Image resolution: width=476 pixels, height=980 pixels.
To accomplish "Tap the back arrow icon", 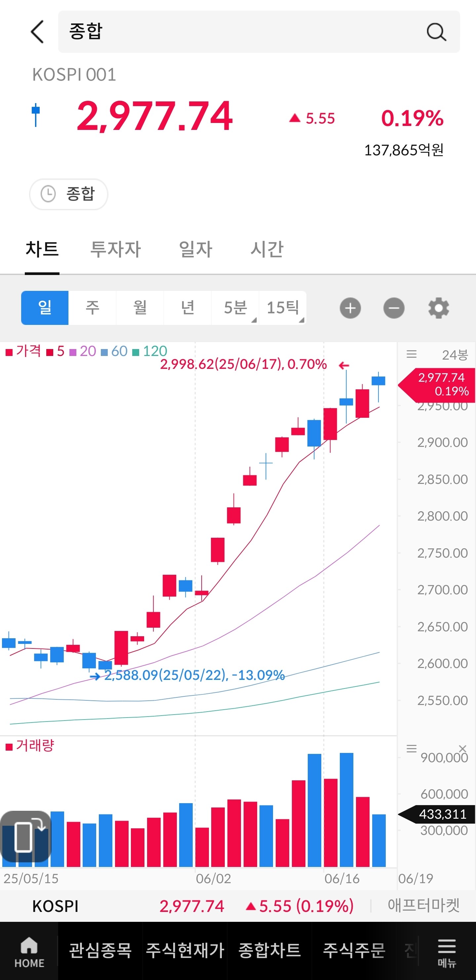I will click(x=37, y=32).
